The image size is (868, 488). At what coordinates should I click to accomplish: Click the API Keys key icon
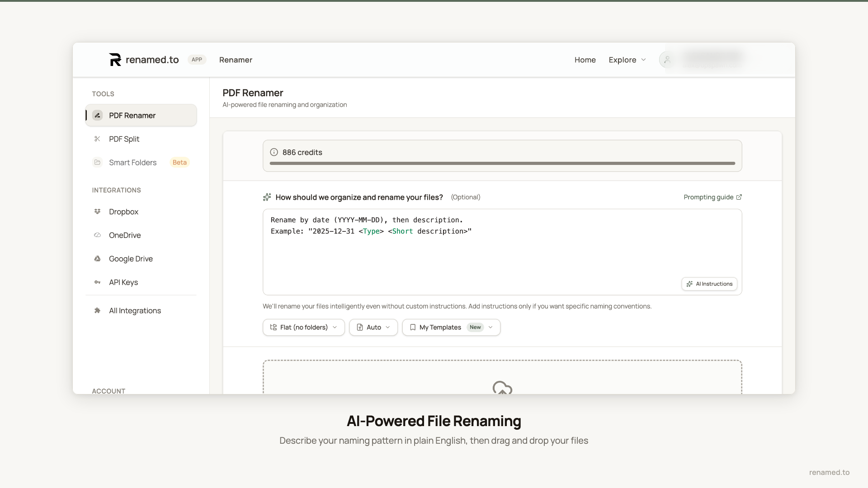97,282
